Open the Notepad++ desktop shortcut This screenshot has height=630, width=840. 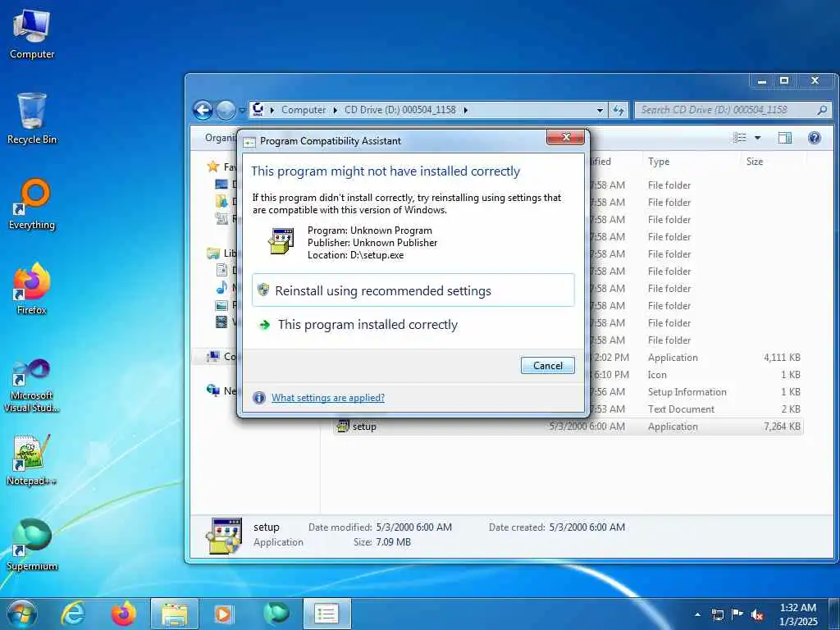coord(32,459)
